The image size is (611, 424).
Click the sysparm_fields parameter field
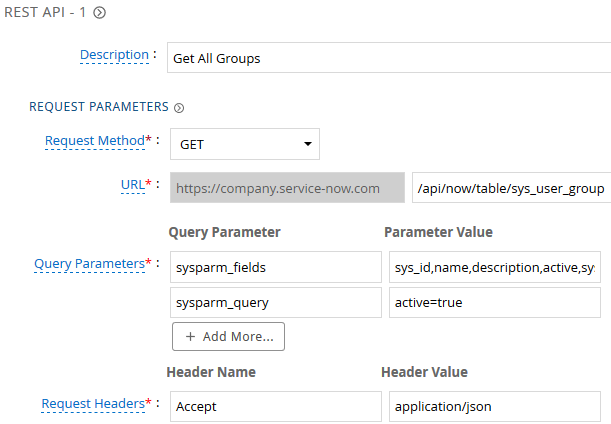[x=275, y=267]
